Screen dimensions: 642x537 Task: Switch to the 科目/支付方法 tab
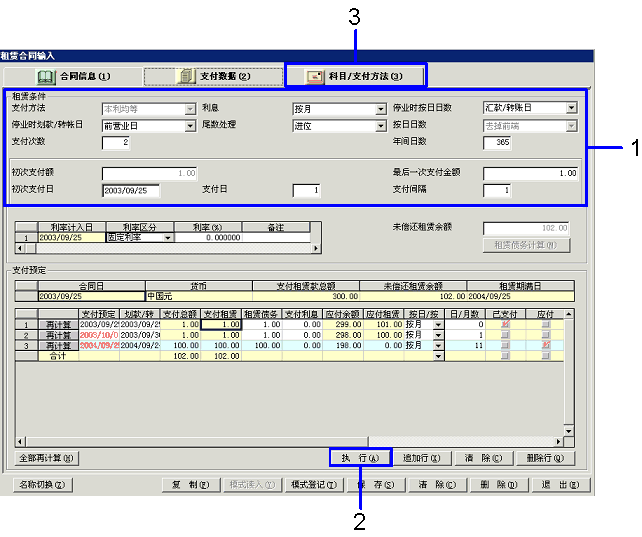pyautogui.click(x=355, y=76)
